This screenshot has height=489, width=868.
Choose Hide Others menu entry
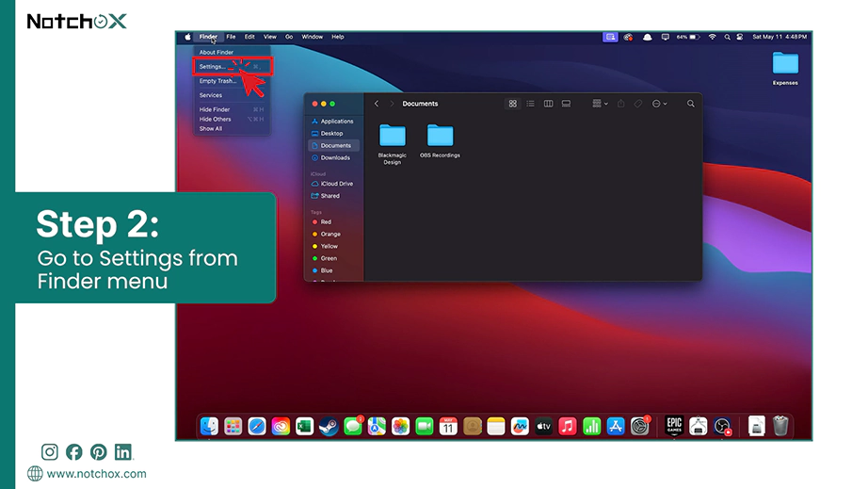(x=215, y=119)
